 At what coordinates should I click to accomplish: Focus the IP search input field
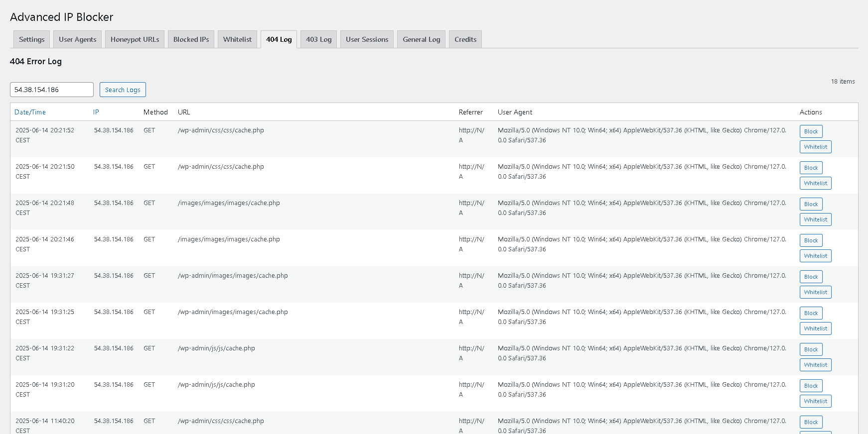(x=52, y=90)
